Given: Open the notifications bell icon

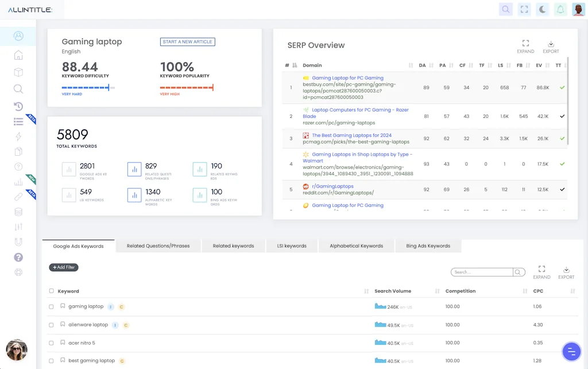Looking at the screenshot, I should [x=560, y=9].
